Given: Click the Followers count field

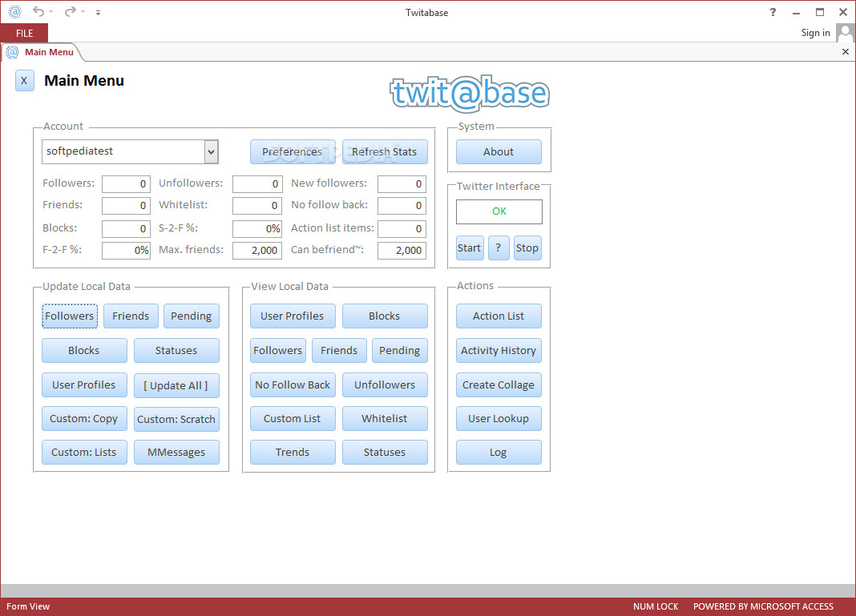Looking at the screenshot, I should (x=126, y=184).
